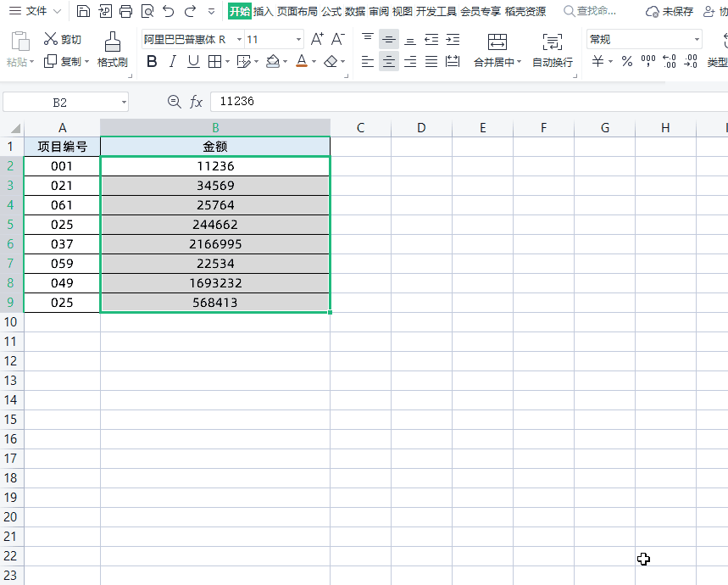This screenshot has height=585, width=728.
Task: Switch to the 视图 tab
Action: (402, 11)
